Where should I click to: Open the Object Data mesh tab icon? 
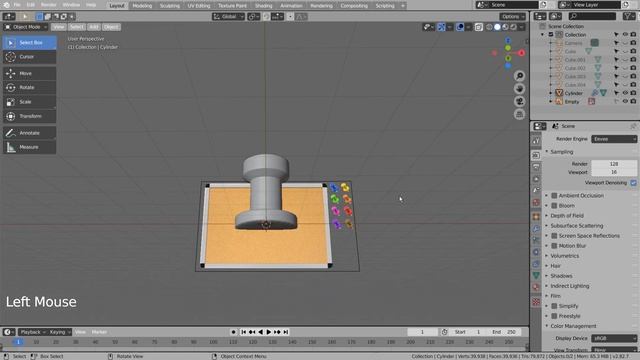click(536, 276)
